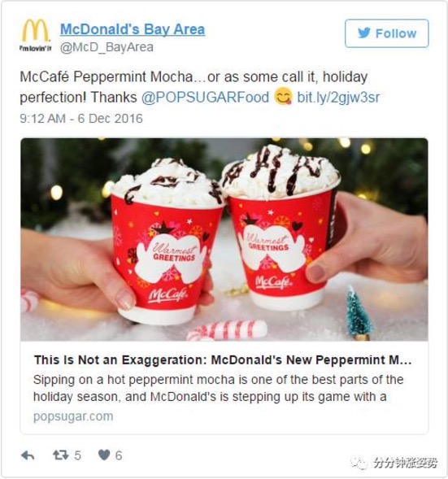This screenshot has width=448, height=479.
Task: Click the retweet icon
Action: [x=60, y=455]
